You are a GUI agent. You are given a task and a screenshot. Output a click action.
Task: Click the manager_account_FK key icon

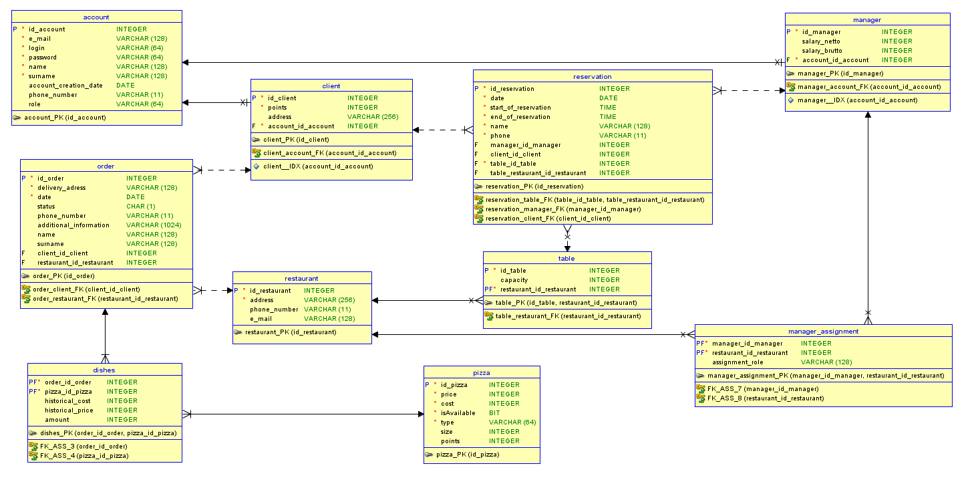click(x=791, y=87)
